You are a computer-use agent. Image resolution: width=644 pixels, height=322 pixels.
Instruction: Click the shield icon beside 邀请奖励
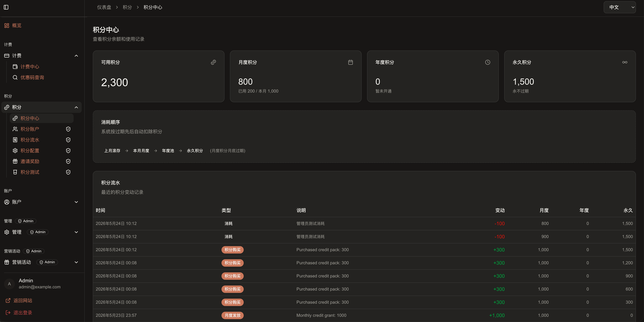pyautogui.click(x=68, y=161)
